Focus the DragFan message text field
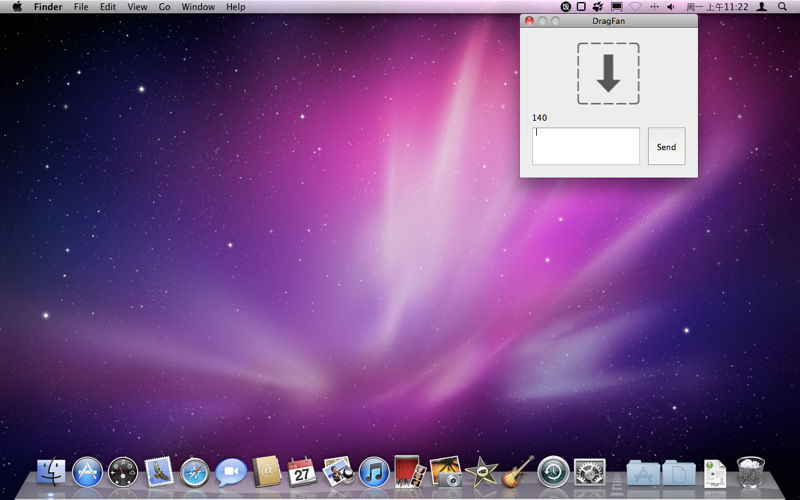 pyautogui.click(x=585, y=146)
